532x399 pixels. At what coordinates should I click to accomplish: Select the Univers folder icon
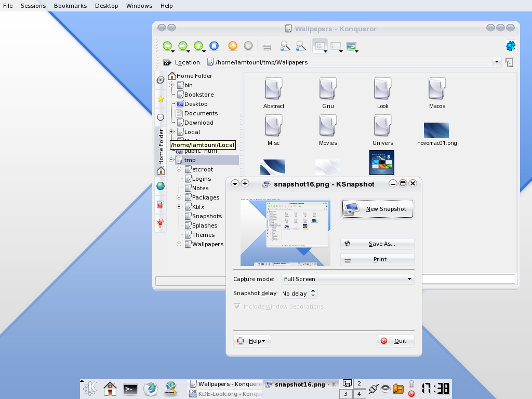[x=383, y=126]
